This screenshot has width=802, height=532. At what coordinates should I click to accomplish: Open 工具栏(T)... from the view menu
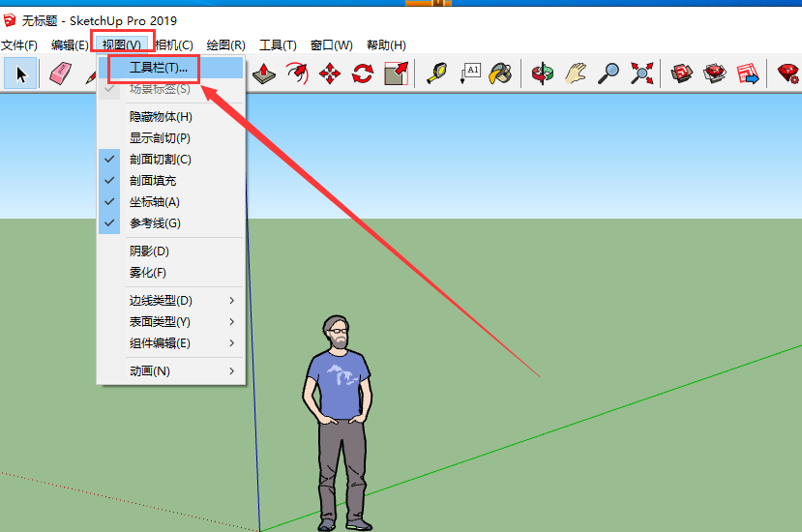159,68
